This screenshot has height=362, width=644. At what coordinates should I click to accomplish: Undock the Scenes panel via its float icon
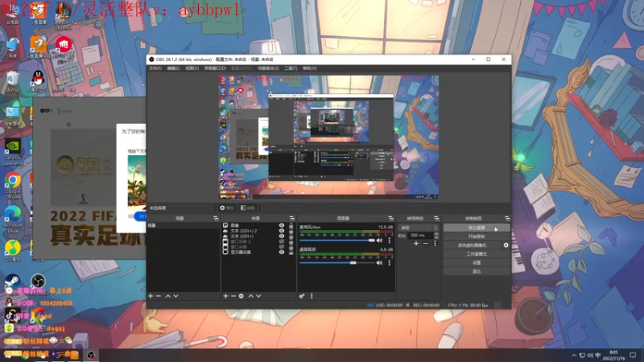click(216, 218)
